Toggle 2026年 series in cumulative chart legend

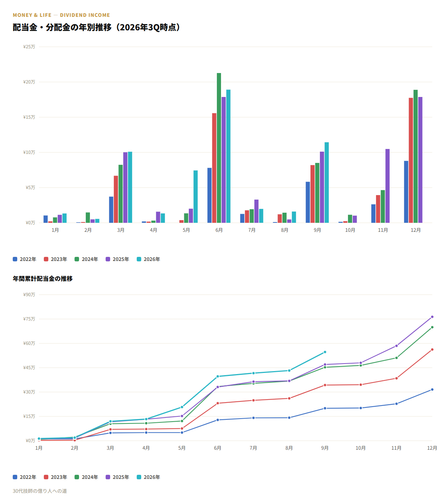pos(148,477)
